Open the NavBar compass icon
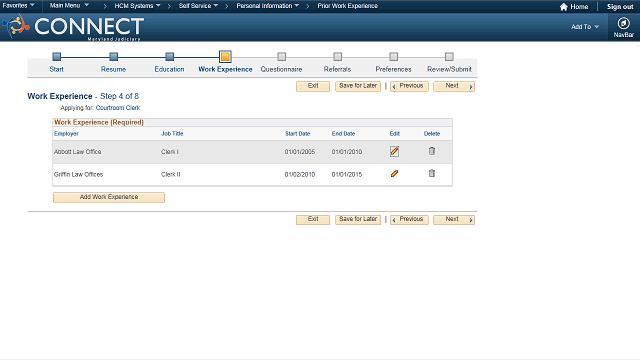 [623, 23]
